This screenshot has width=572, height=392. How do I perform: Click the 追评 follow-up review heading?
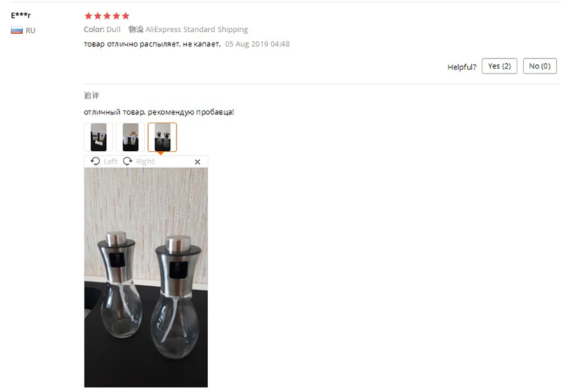point(92,95)
